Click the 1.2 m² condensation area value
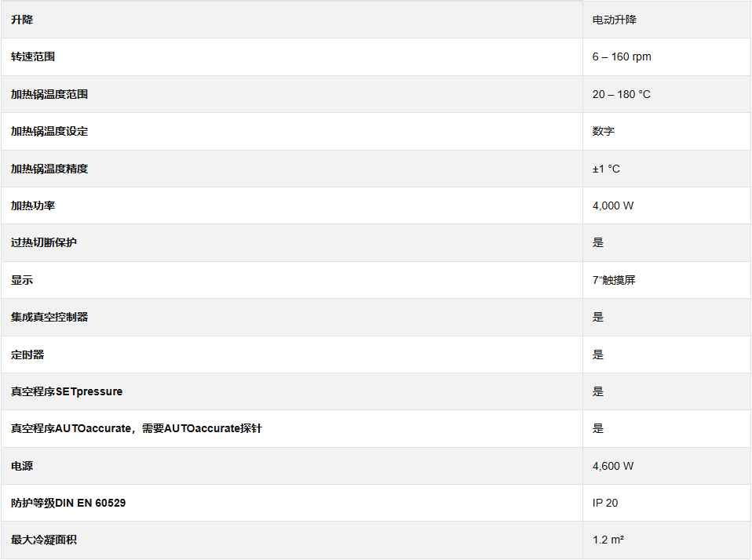Image resolution: width=752 pixels, height=560 pixels. (608, 540)
